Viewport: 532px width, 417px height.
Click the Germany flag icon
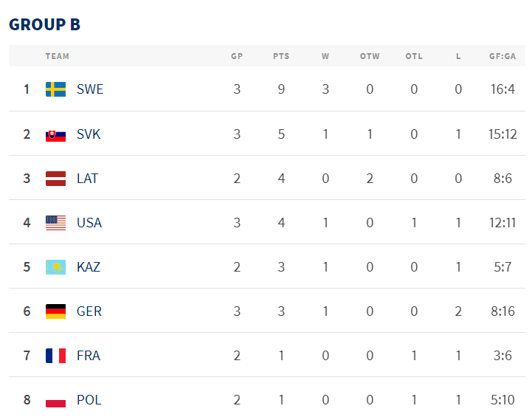click(55, 311)
